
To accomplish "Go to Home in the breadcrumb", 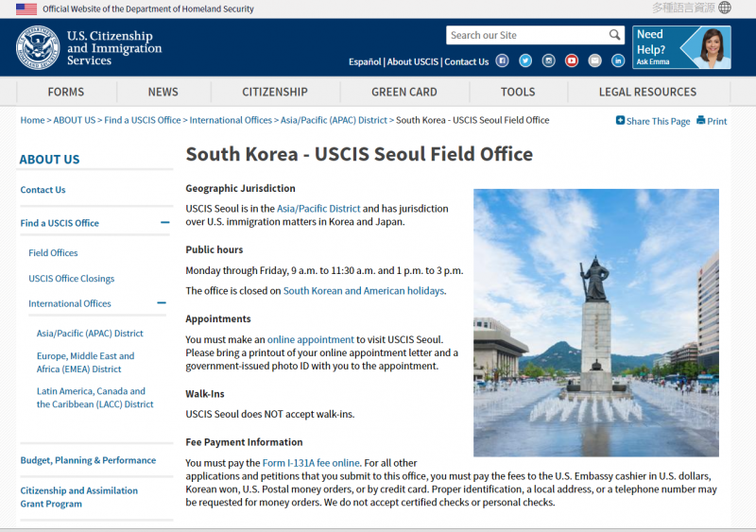I will [32, 120].
